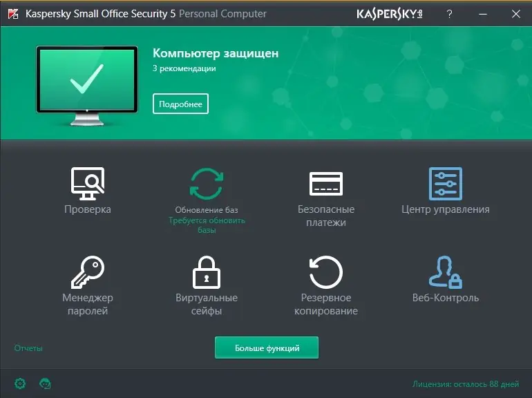Image resolution: width=532 pixels, height=398 pixels.
Task: Click the Веб-Контроль label
Action: (x=446, y=298)
